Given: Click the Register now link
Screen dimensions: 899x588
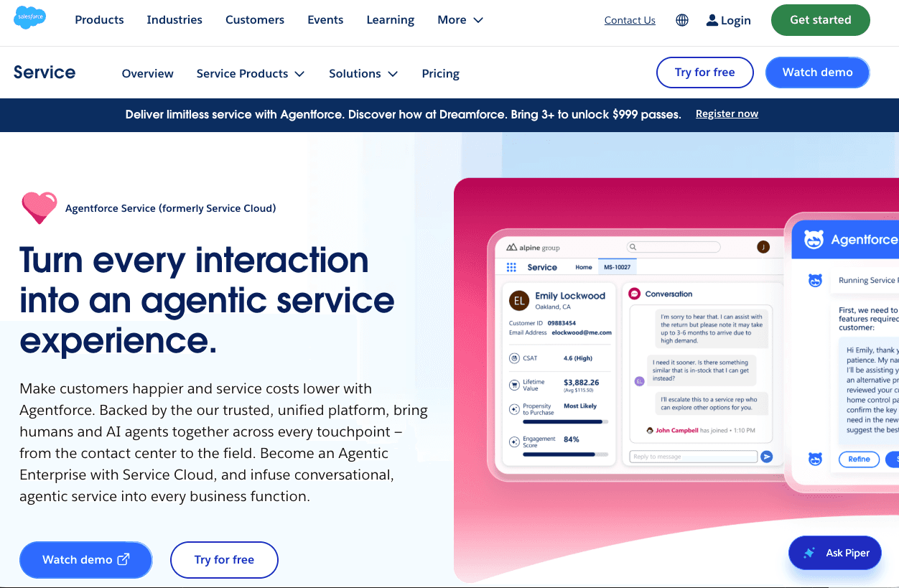Looking at the screenshot, I should coord(727,113).
